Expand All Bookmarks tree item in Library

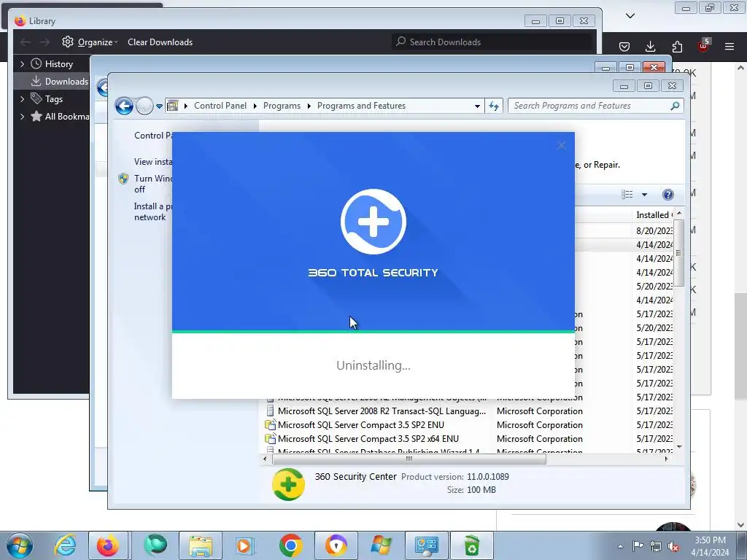[x=22, y=116]
